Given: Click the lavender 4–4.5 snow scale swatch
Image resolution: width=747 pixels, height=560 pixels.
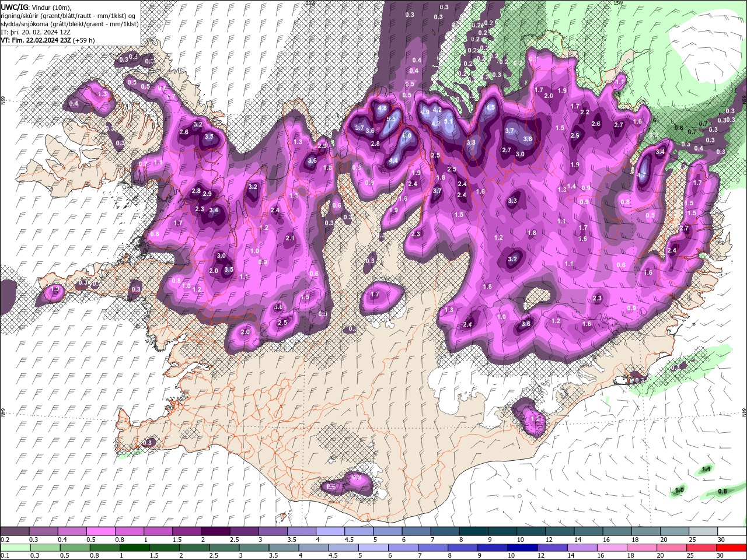Looking at the screenshot, I should click(330, 531).
